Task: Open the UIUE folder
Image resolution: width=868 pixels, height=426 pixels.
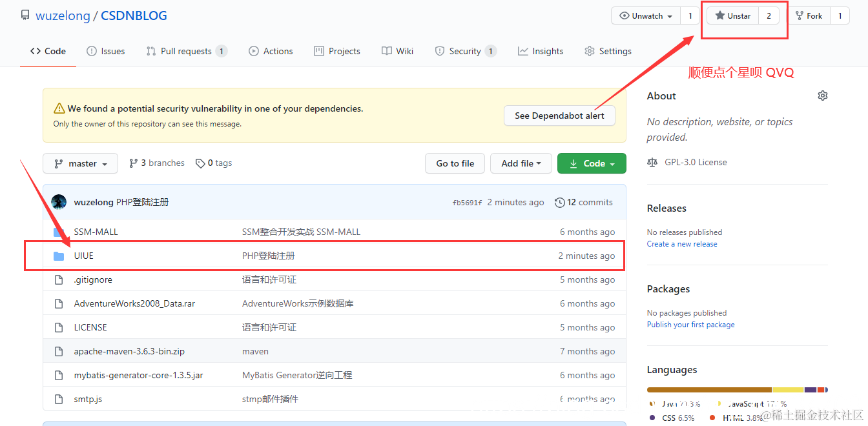Action: (x=84, y=256)
